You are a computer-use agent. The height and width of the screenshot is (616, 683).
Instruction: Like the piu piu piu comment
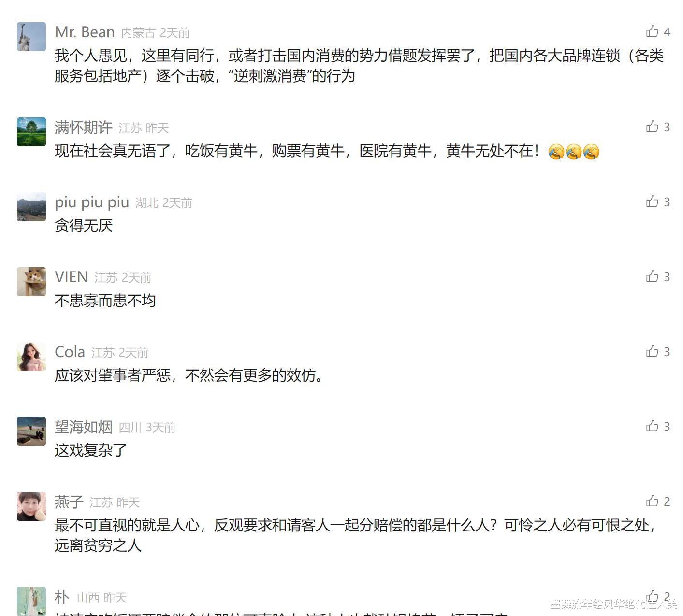652,201
